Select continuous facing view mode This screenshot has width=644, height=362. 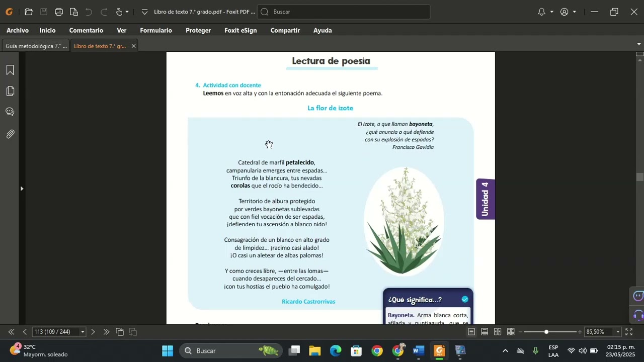(x=511, y=332)
